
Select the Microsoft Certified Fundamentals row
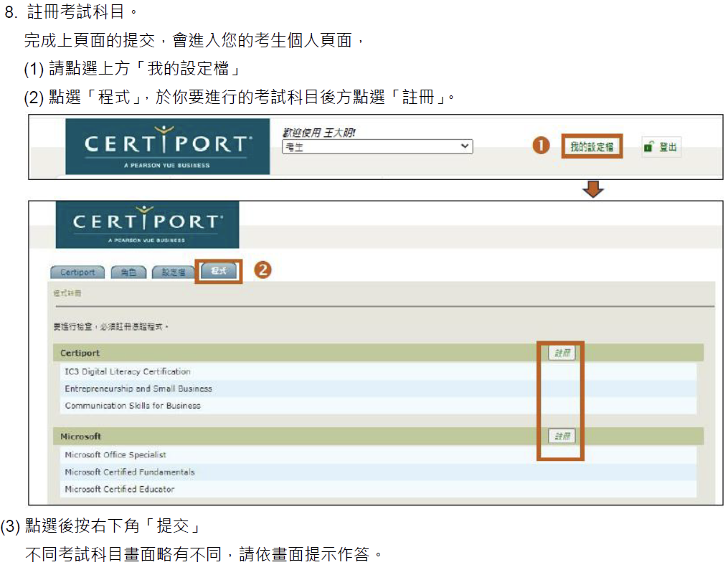tap(378, 472)
